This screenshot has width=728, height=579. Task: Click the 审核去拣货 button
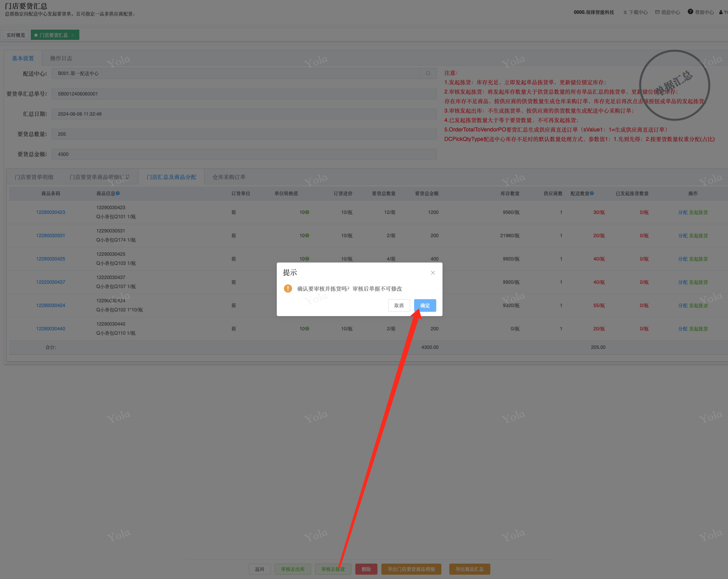pyautogui.click(x=333, y=569)
